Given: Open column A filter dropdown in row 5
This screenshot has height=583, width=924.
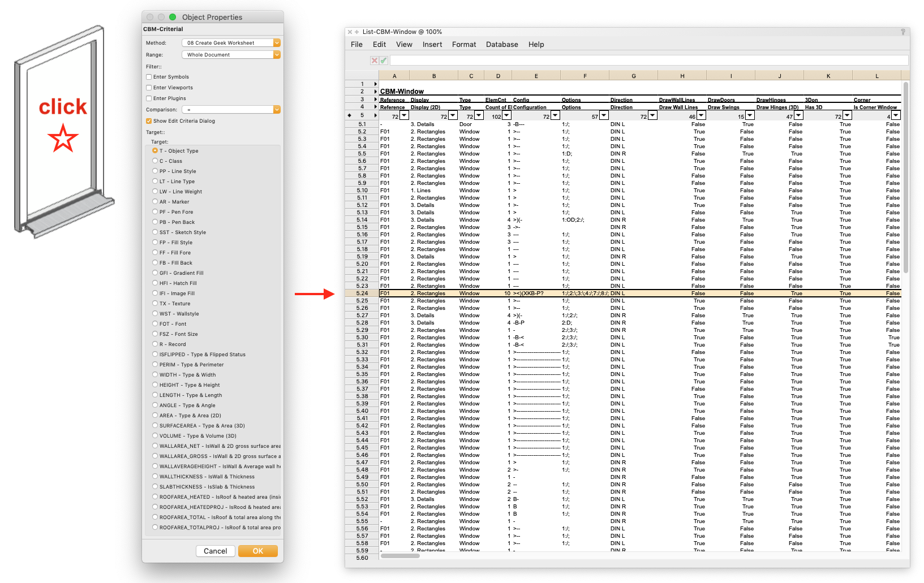Looking at the screenshot, I should click(404, 115).
